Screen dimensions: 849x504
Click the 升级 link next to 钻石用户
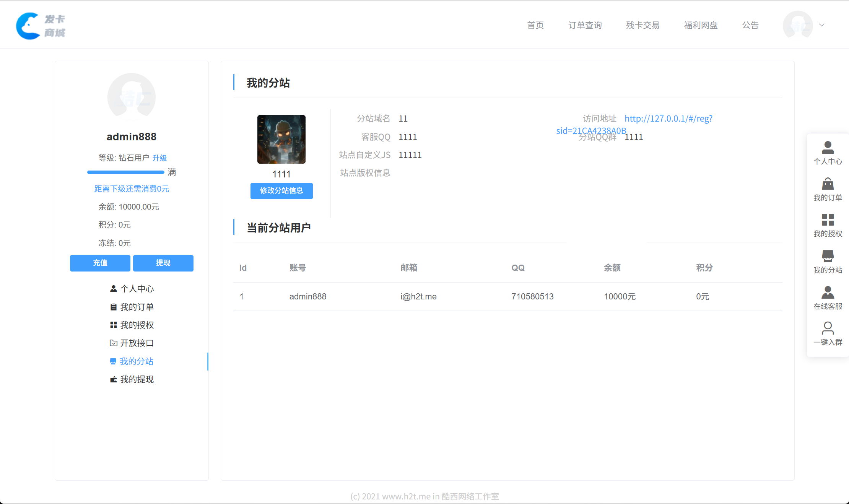coord(160,158)
